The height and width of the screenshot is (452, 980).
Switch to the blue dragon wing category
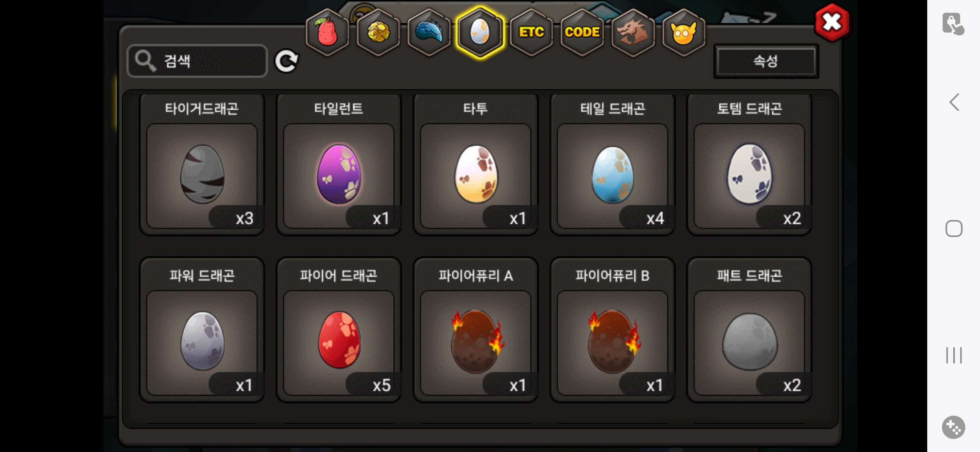pos(429,33)
